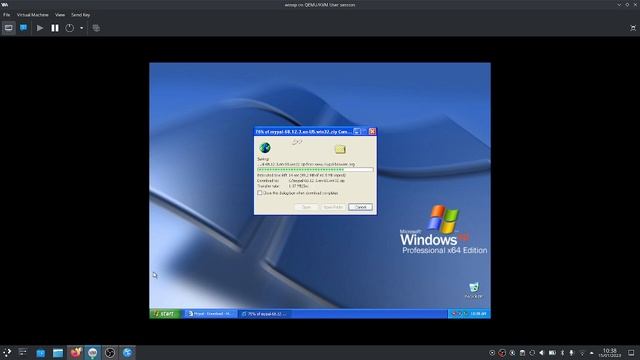Click the globe icon in download dialog

264,147
